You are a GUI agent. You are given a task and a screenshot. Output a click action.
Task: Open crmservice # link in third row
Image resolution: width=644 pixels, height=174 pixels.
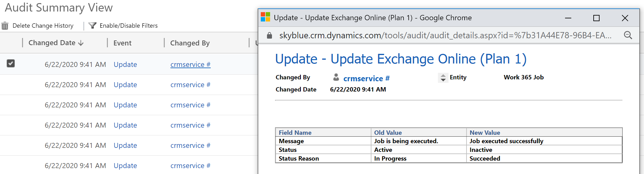[x=191, y=105]
